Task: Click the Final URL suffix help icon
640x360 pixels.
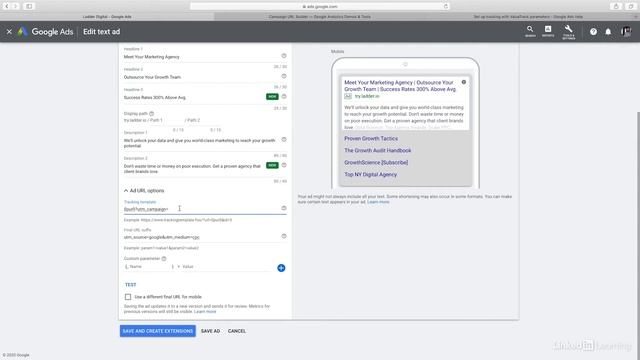Action: (284, 236)
